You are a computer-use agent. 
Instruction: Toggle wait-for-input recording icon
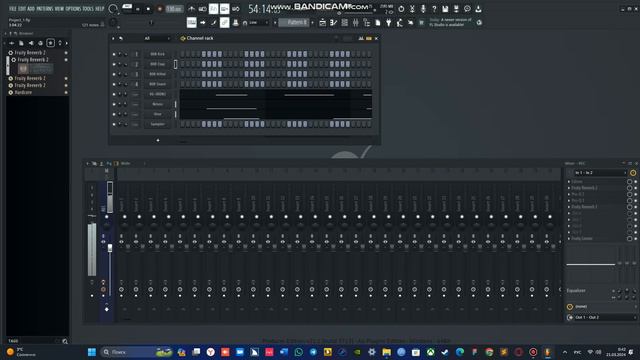(x=202, y=9)
